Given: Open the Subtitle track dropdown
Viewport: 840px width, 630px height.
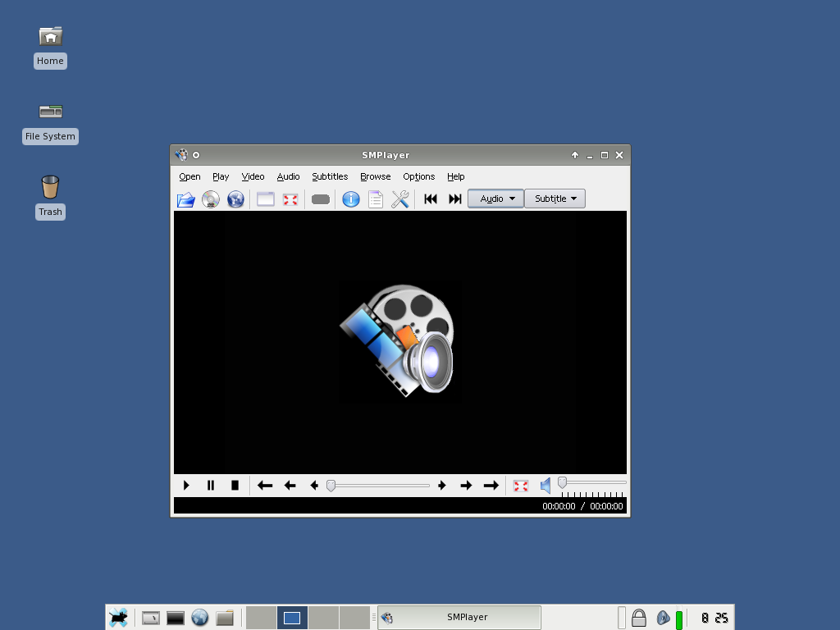Looking at the screenshot, I should (x=555, y=199).
